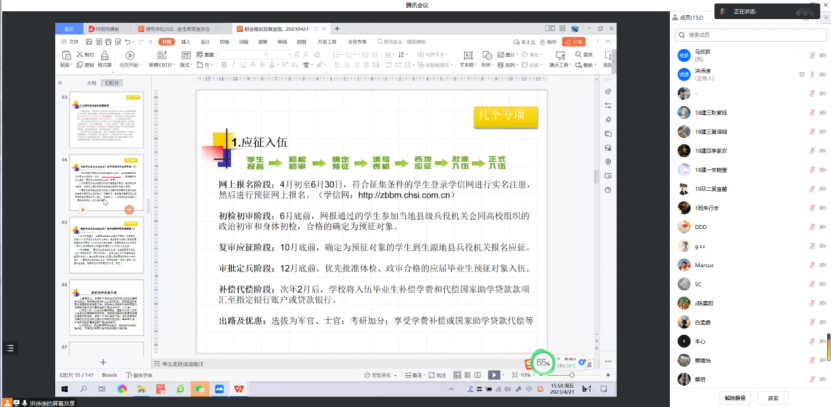831x407 pixels.
Task: Select the 开始 ribbon tab
Action: 167,42
